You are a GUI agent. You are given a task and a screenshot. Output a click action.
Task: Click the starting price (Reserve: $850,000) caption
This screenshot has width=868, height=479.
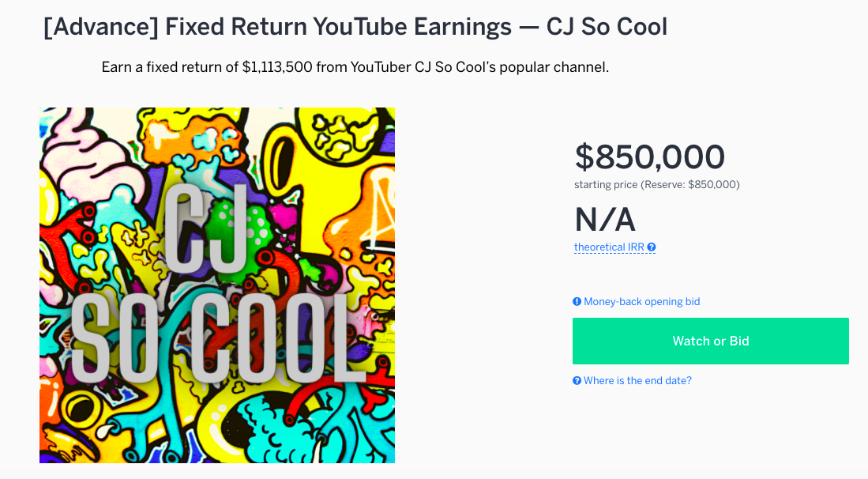click(656, 185)
